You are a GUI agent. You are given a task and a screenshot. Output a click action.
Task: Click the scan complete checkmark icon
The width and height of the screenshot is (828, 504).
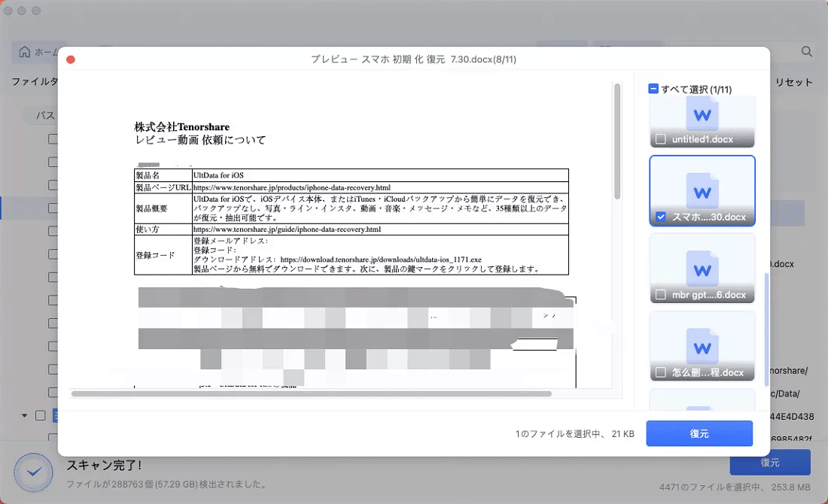tap(34, 472)
